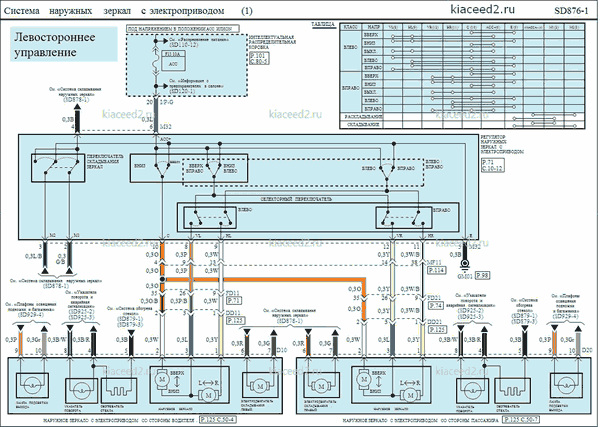This screenshot has width=600, height=427.
Task: Click the 'СЕЛЕКТОРНЫЙ ПЕРЕКЛЮЧАТЕЛЬ' label
Action: coord(296,199)
